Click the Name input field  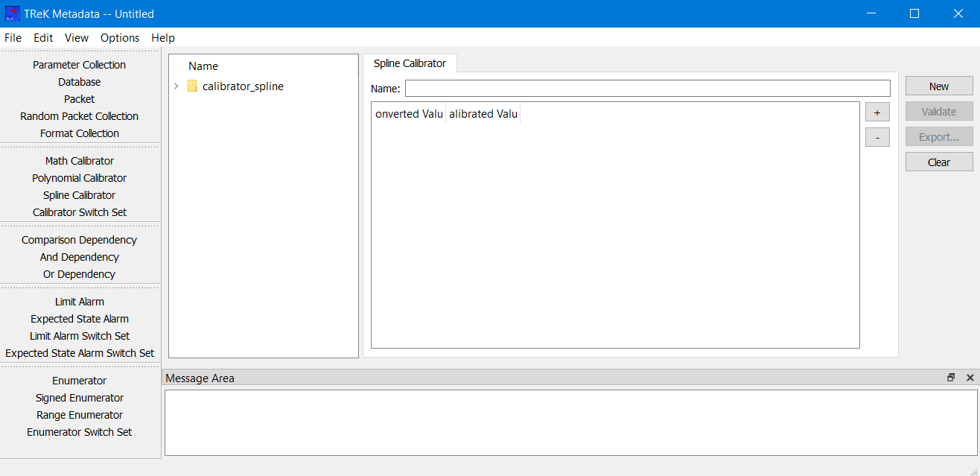[647, 89]
